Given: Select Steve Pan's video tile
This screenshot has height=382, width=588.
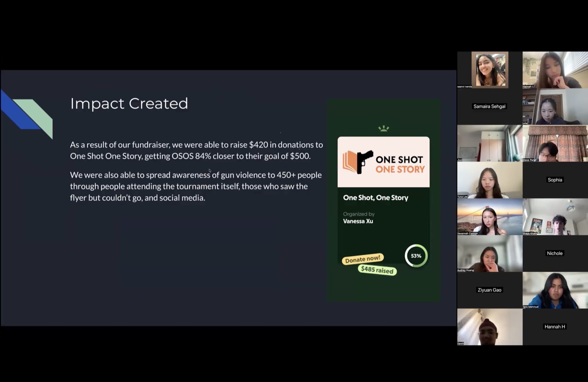Looking at the screenshot, I should pyautogui.click(x=555, y=143).
